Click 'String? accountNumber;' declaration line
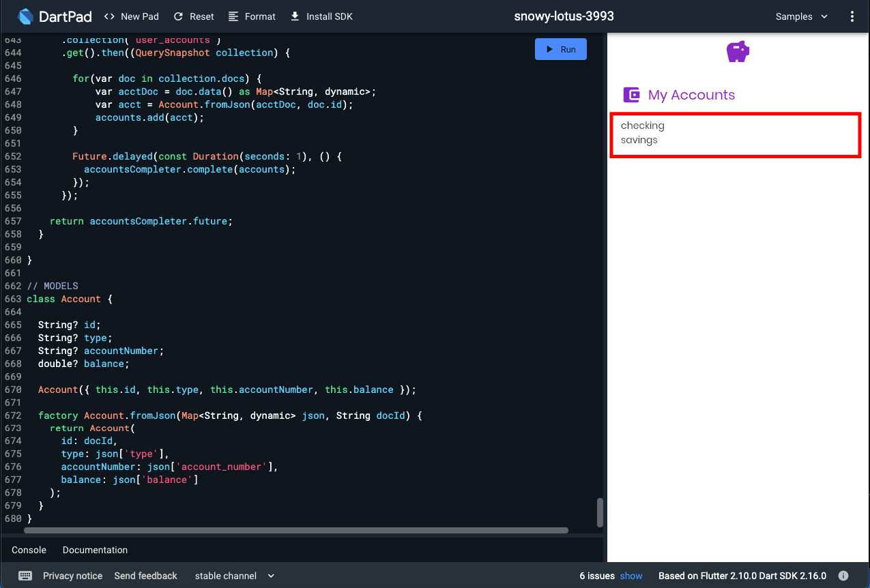 (x=101, y=351)
